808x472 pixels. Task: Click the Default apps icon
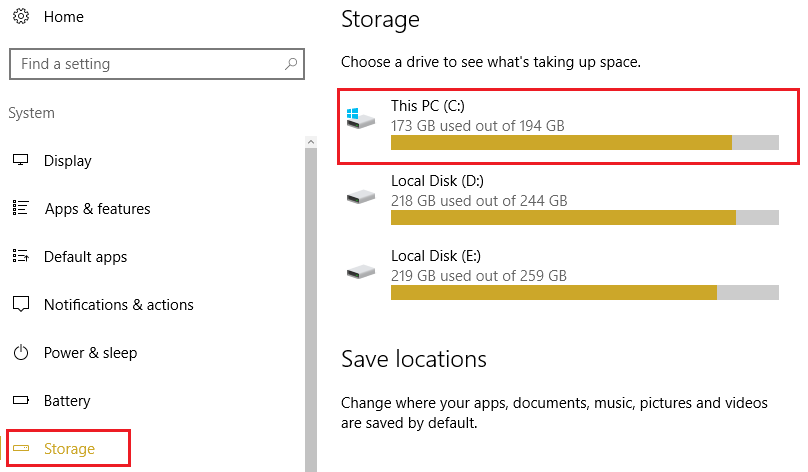pyautogui.click(x=20, y=257)
